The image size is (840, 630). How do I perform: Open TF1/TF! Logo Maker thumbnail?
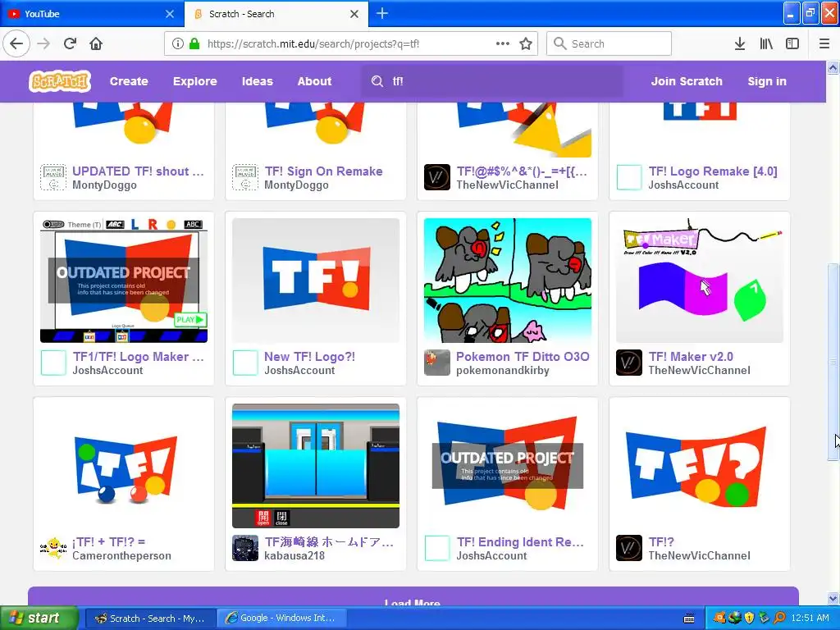[x=124, y=281]
